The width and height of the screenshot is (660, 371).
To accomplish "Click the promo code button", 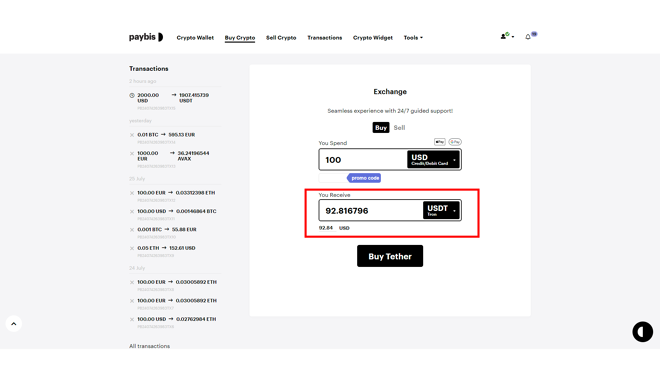I will click(x=365, y=178).
